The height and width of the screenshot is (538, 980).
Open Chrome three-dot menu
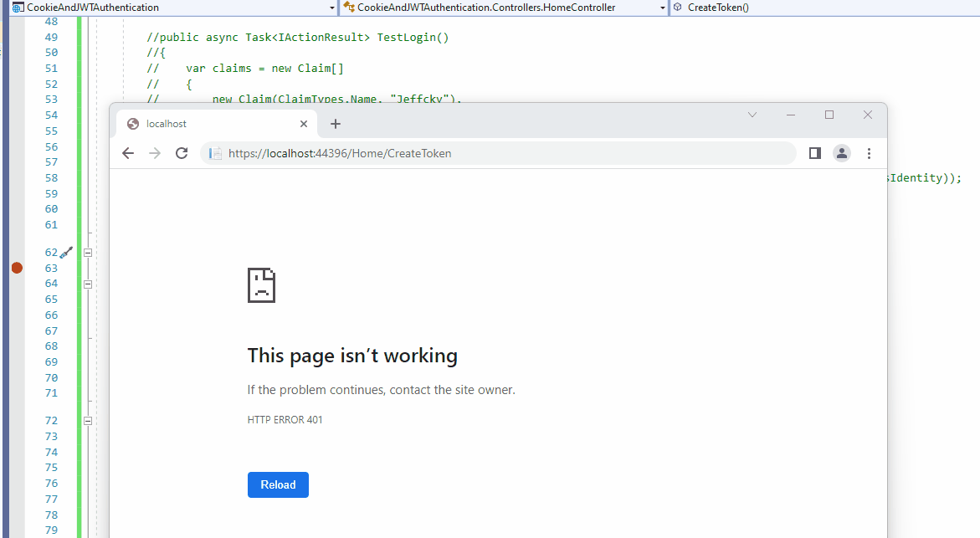[869, 153]
